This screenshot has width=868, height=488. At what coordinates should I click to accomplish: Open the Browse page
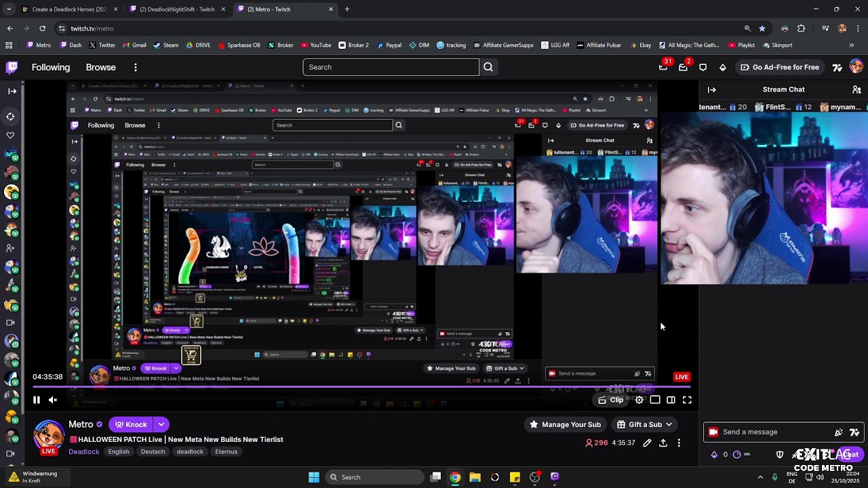click(x=101, y=67)
